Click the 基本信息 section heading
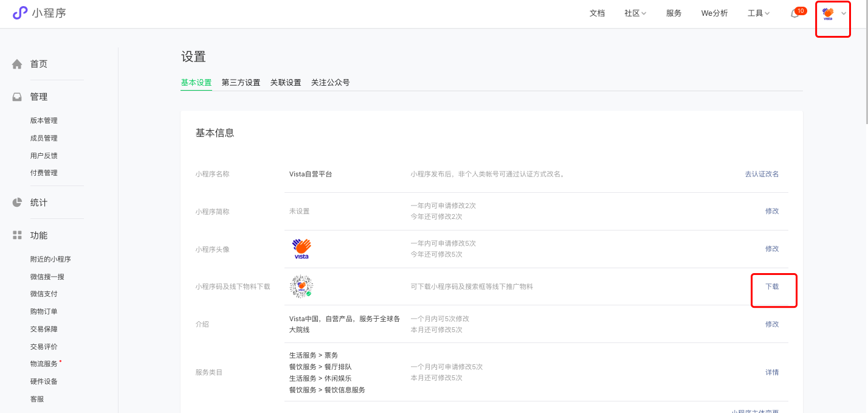This screenshot has width=868, height=413. pos(215,133)
